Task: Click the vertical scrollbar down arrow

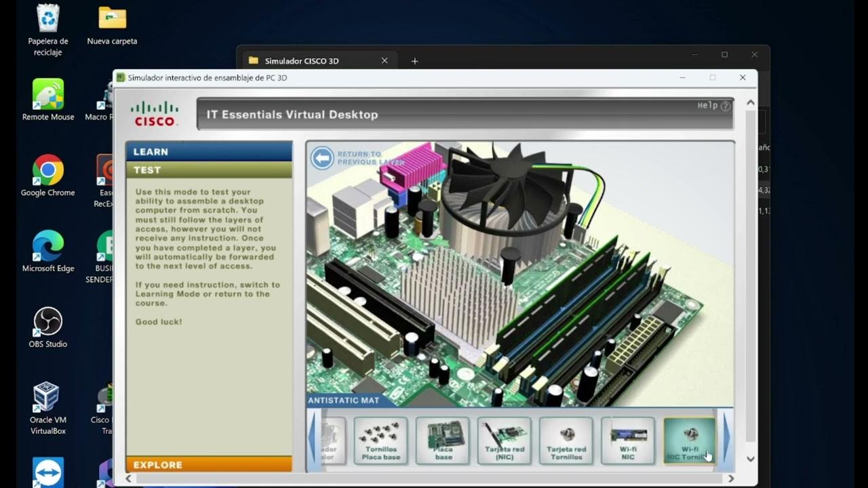Action: [751, 459]
